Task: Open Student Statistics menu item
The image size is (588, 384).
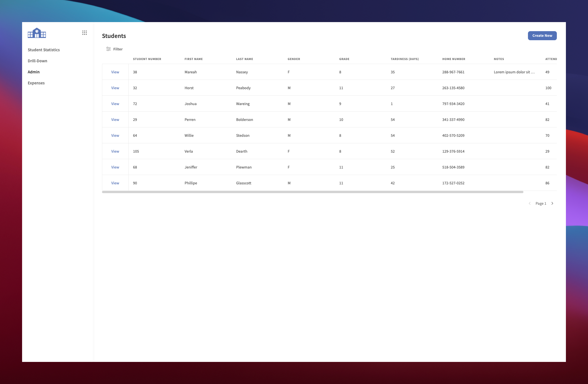Action: pos(43,50)
